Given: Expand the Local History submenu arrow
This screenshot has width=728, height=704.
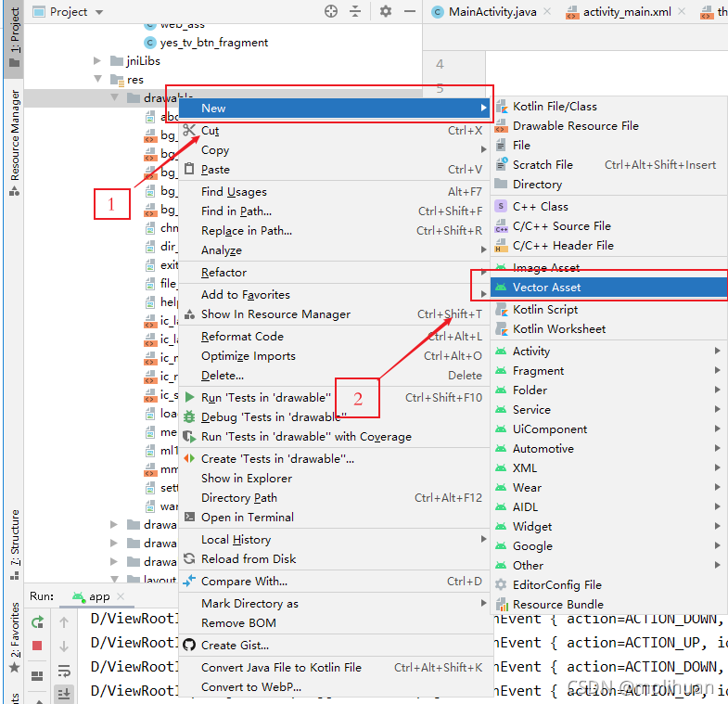Looking at the screenshot, I should [x=483, y=539].
